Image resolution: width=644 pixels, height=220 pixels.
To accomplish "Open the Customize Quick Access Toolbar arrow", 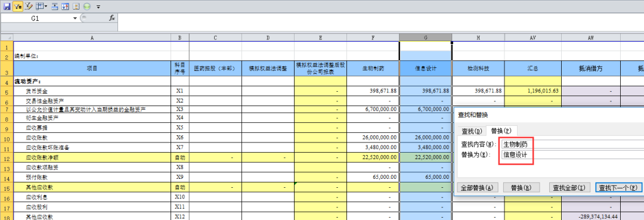I will coord(98,7).
